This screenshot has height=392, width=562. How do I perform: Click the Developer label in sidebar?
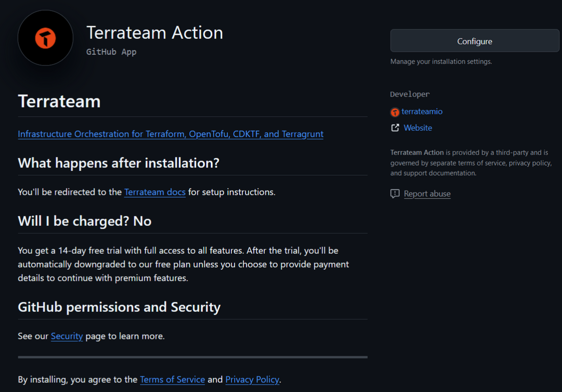click(409, 94)
